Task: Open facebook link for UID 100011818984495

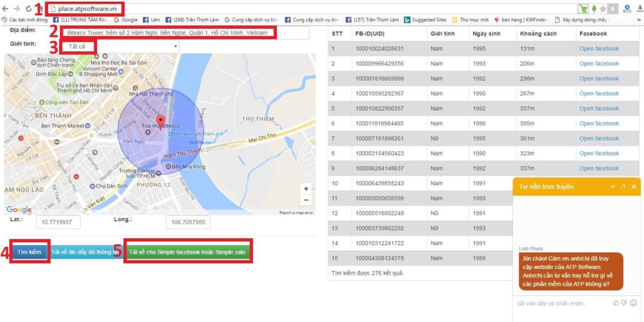Action: tap(599, 123)
